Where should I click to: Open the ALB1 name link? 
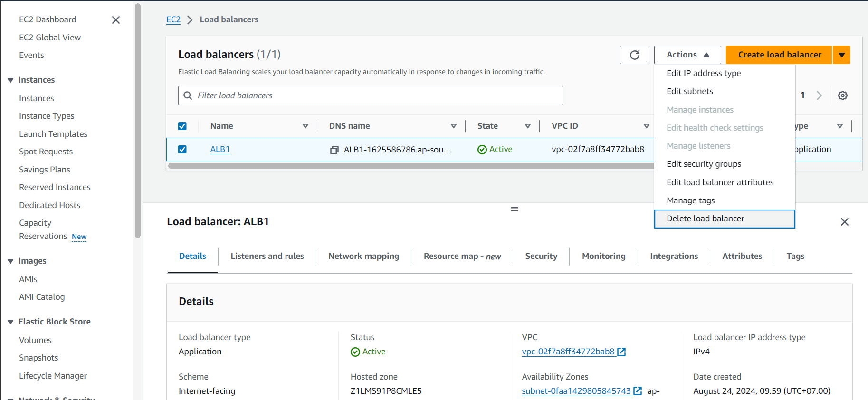click(220, 149)
